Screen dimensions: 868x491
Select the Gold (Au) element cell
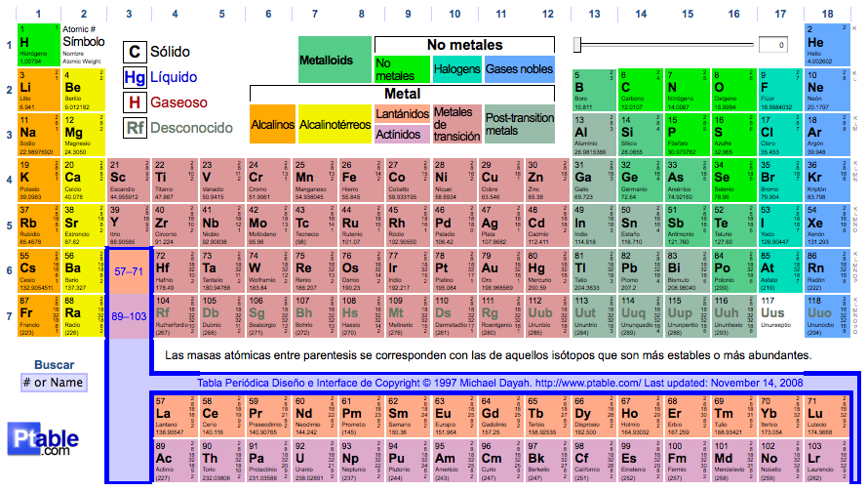(x=502, y=273)
